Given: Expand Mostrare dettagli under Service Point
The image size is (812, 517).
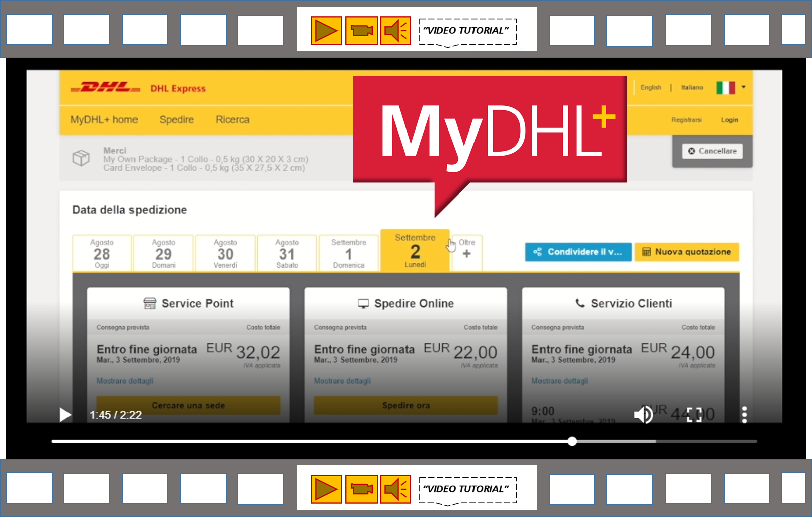Looking at the screenshot, I should point(124,381).
